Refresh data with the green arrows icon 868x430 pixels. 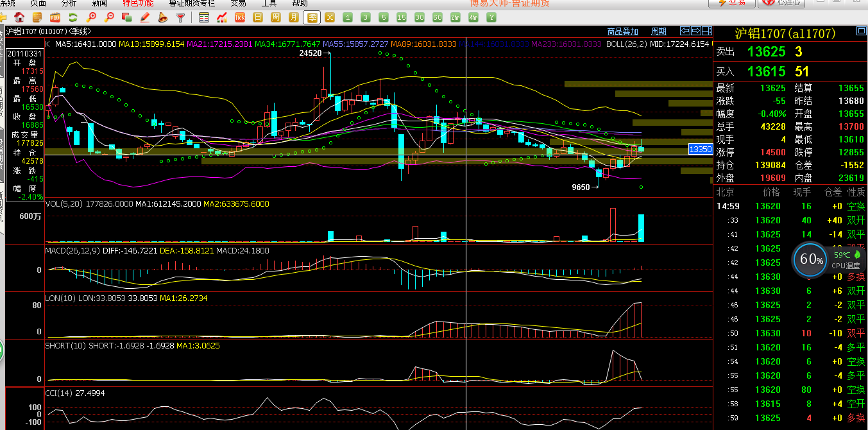(73, 17)
